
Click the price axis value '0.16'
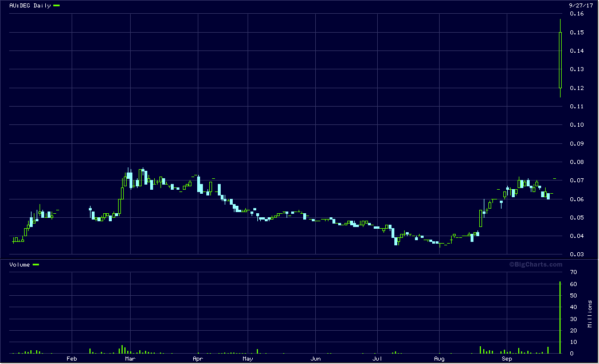click(x=577, y=14)
